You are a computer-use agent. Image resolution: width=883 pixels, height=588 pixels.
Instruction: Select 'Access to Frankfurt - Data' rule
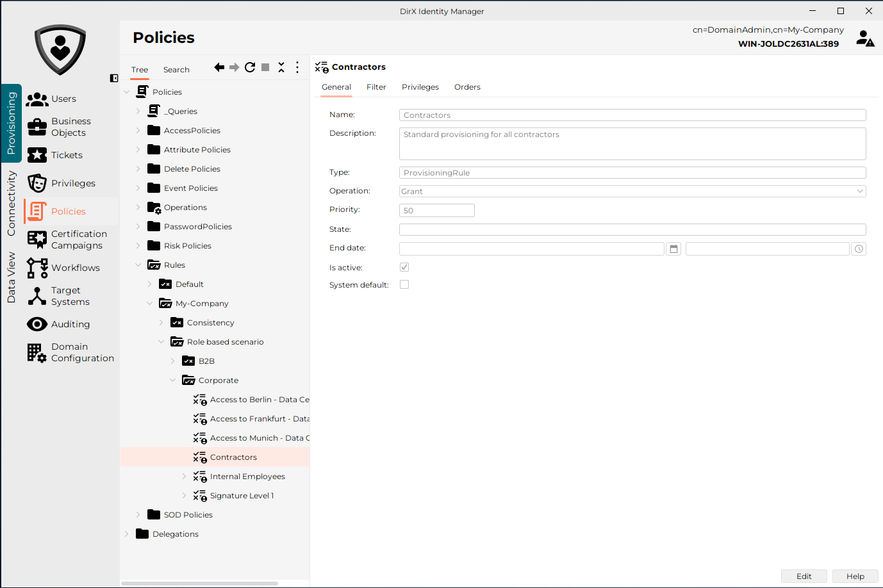[x=260, y=419]
